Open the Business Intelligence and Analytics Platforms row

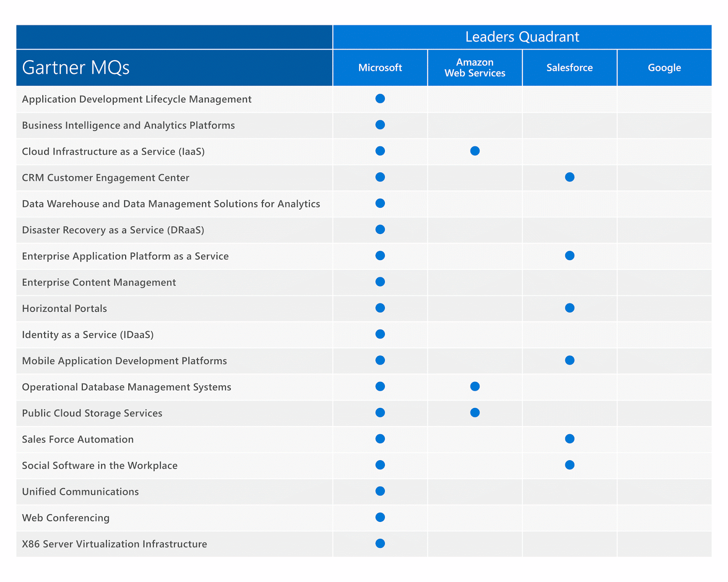128,125
